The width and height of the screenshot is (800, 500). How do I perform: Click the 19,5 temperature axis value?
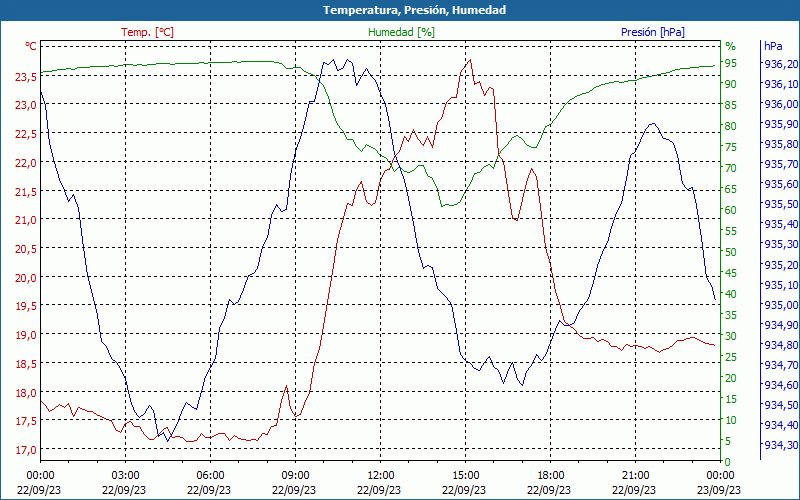pos(26,306)
